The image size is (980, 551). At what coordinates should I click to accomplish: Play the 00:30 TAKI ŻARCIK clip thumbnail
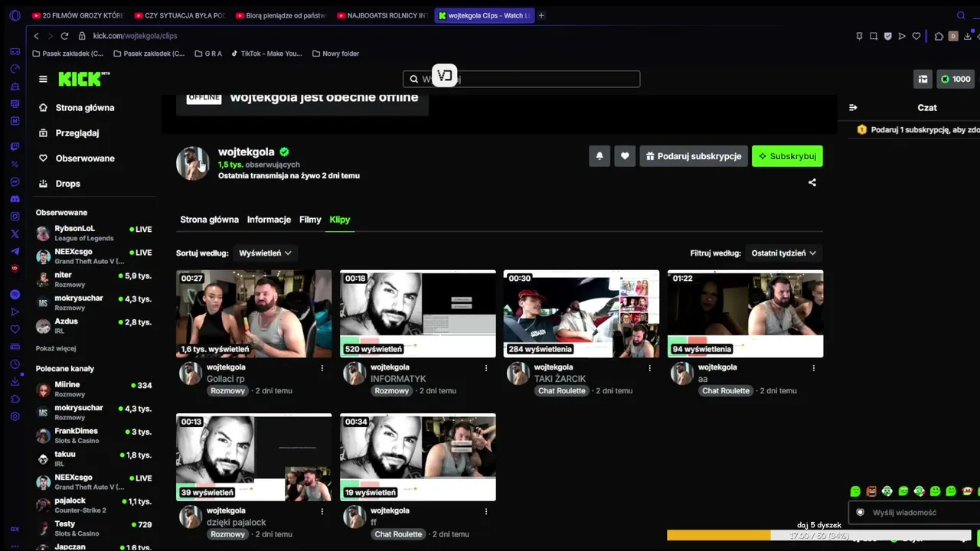coord(582,314)
